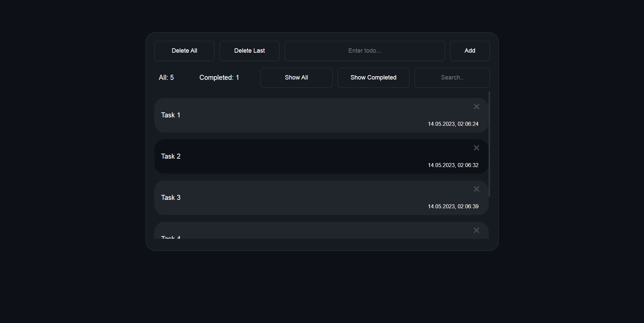The width and height of the screenshot is (644, 323).
Task: Delete Task 1 with its X icon
Action: pos(476,107)
